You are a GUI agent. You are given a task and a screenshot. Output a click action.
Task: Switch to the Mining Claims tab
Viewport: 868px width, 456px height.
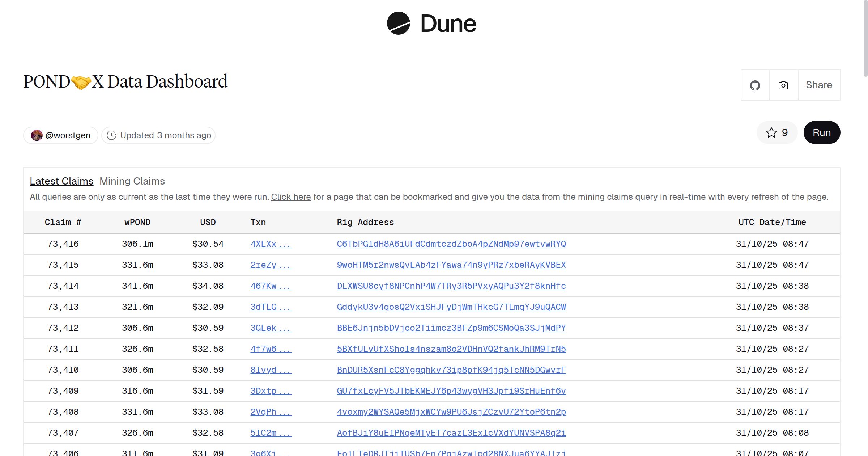132,181
